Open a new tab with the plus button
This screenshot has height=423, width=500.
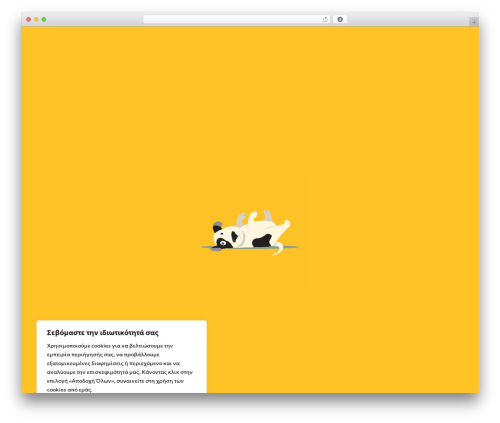click(x=474, y=22)
